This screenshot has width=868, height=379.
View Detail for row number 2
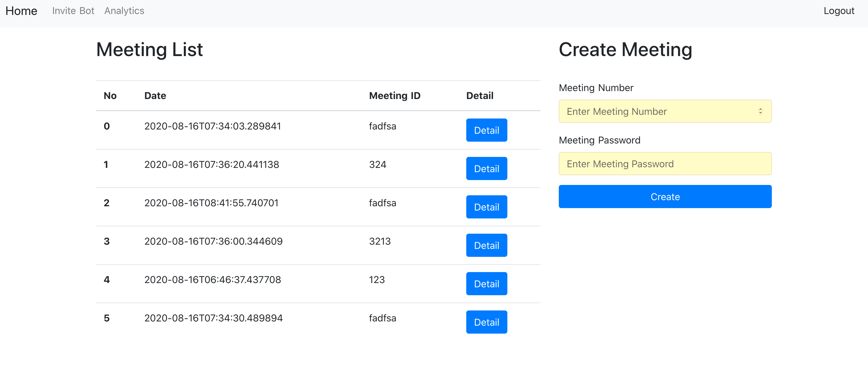pos(486,207)
